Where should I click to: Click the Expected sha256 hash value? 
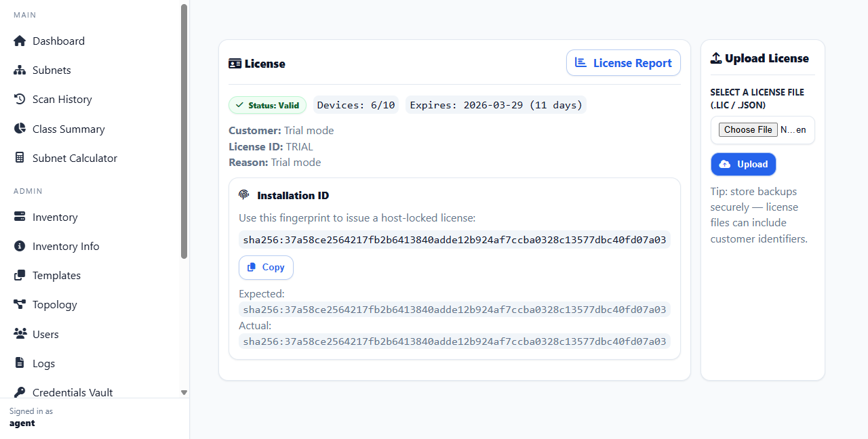(454, 309)
